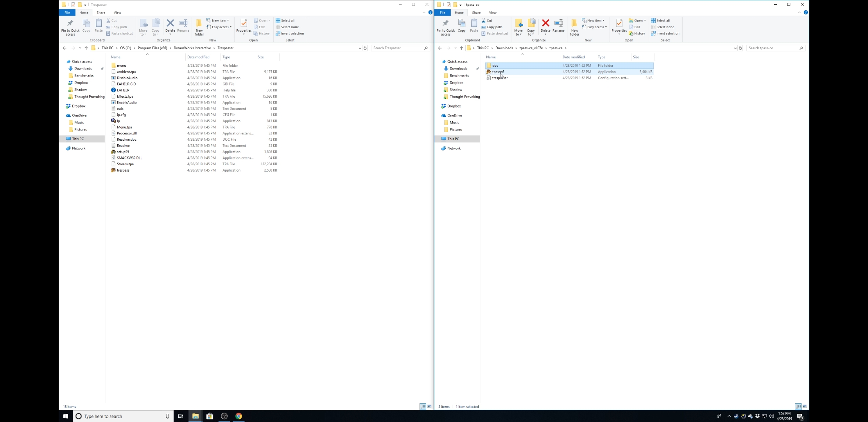
Task: Click Invert selection in right window
Action: point(667,34)
